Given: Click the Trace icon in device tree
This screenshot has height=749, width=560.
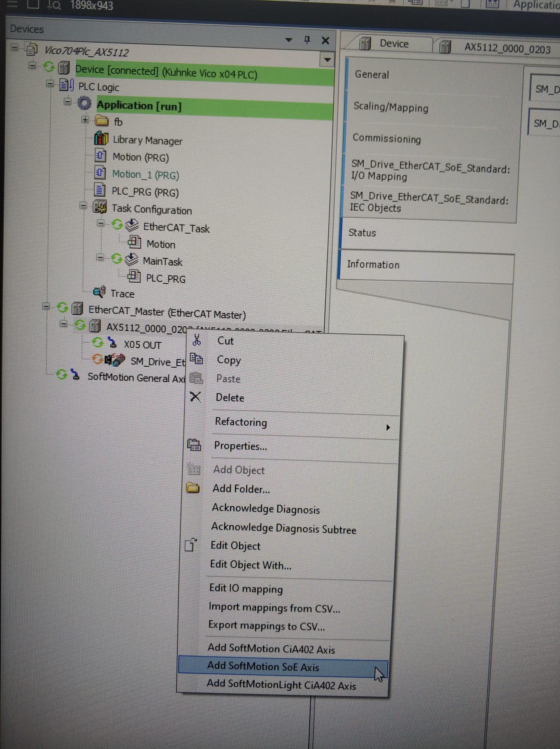Looking at the screenshot, I should (x=99, y=292).
